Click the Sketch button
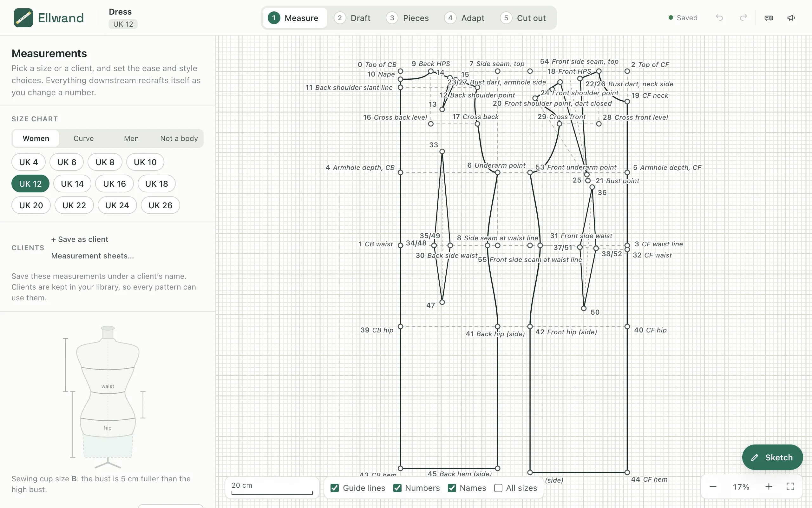This screenshot has width=812, height=508. click(x=772, y=457)
